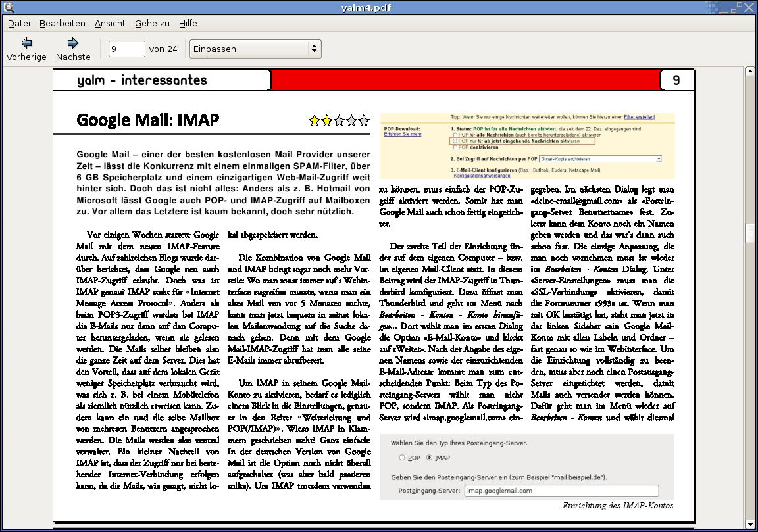Click the vertical scrollbar up arrow
The height and width of the screenshot is (532, 758).
tap(750, 72)
